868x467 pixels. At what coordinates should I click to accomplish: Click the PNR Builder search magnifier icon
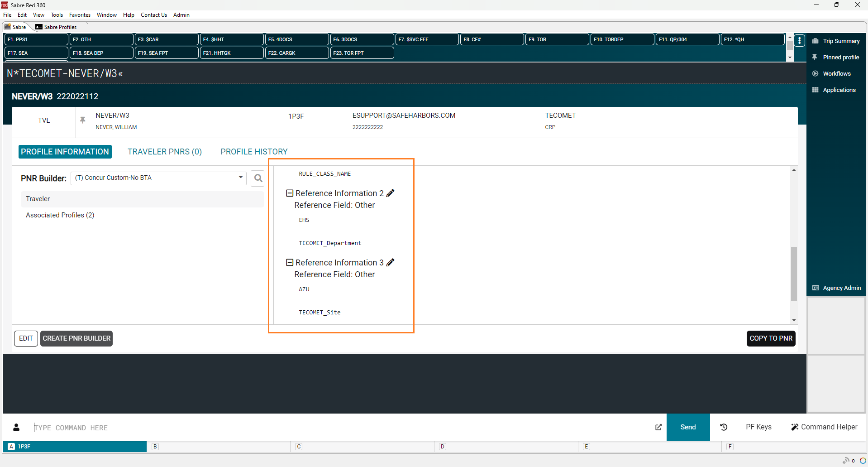[258, 178]
